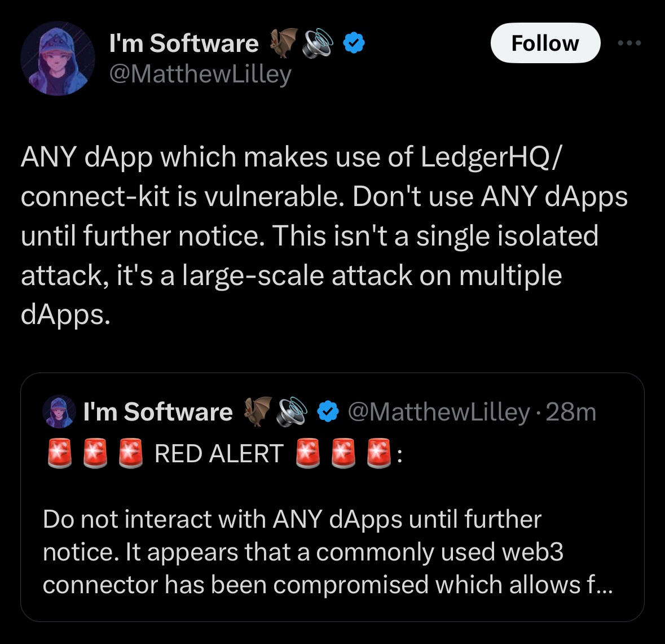Click the 28m timestamp of the quoted tweet
This screenshot has height=644, width=665.
coord(571,412)
